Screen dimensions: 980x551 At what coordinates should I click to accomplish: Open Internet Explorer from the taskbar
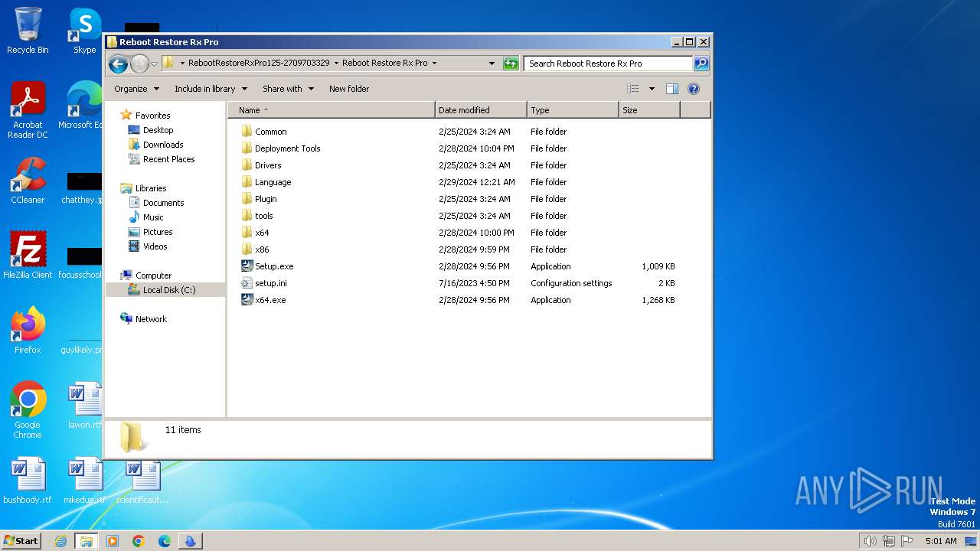click(60, 541)
